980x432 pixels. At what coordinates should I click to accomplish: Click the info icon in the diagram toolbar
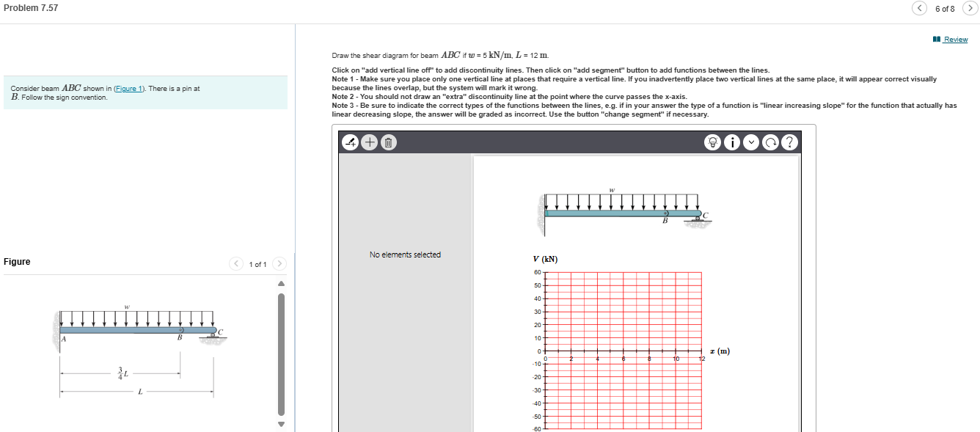click(x=732, y=142)
